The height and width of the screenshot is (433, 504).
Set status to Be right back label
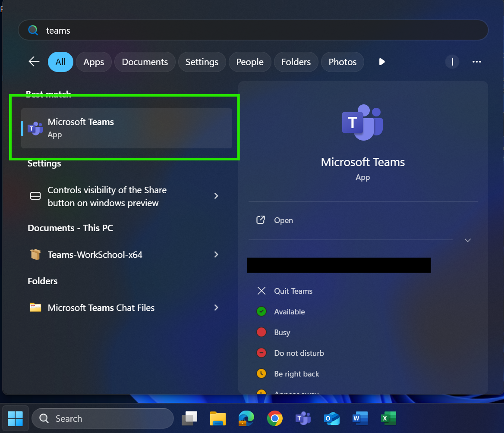[296, 373]
